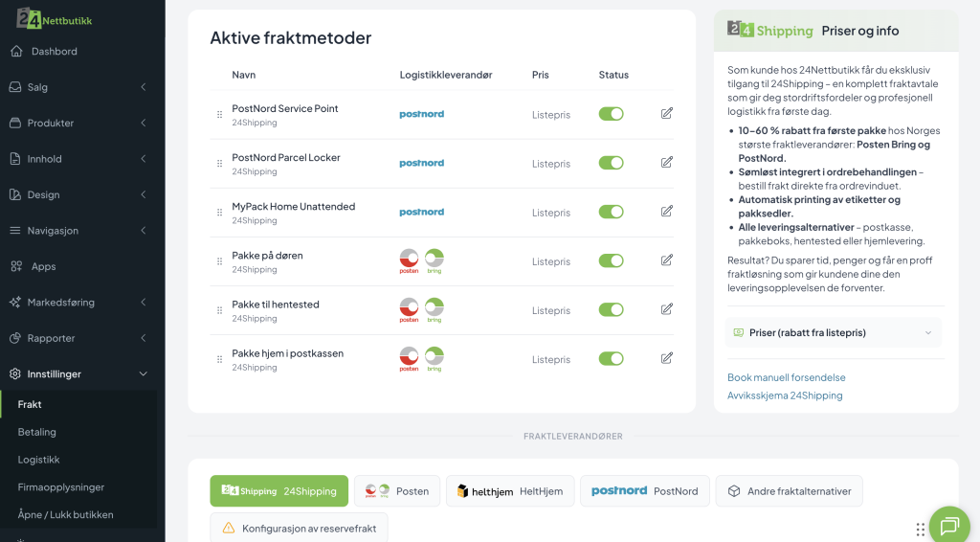Viewport: 980px width, 542px height.
Task: Expand the Salg menu chevron
Action: tap(144, 87)
